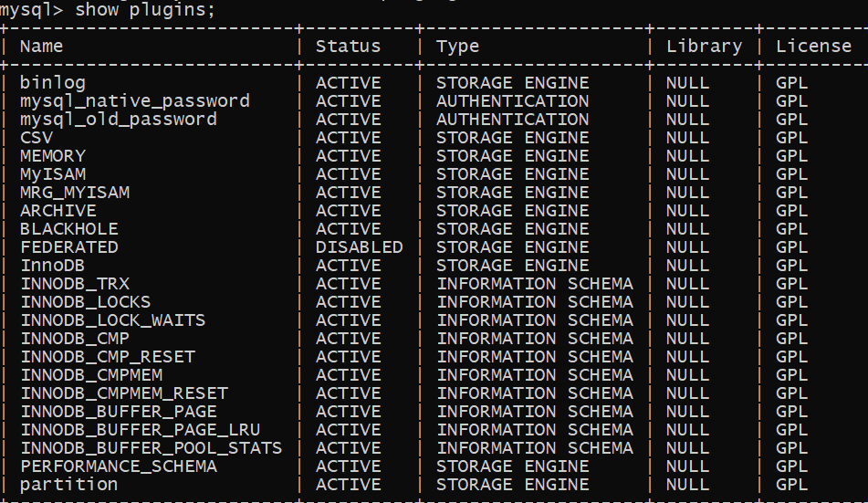
Task: Click the License column header
Action: (813, 47)
